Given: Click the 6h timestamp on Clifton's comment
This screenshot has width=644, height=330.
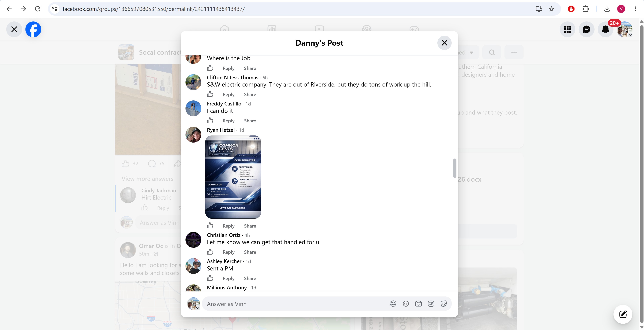Looking at the screenshot, I should pos(265,78).
